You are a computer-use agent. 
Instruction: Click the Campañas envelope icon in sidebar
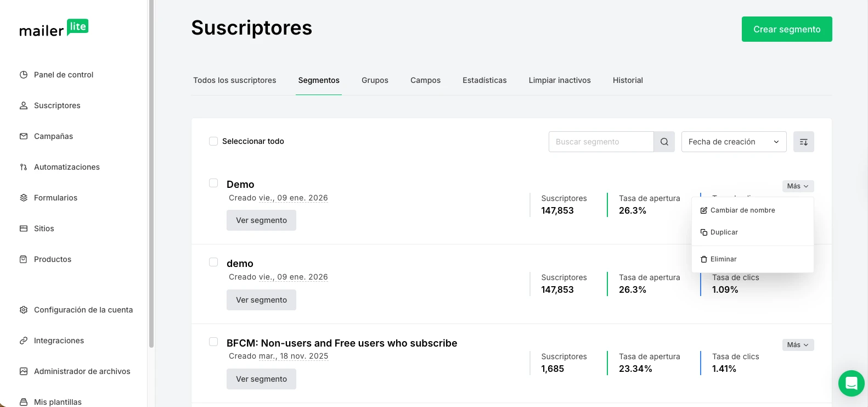24,136
